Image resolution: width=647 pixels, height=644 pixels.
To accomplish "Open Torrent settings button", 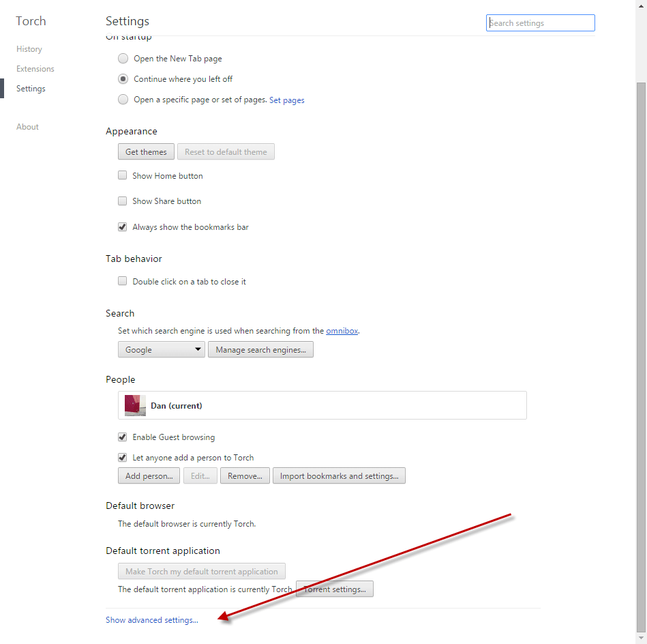I will click(335, 589).
